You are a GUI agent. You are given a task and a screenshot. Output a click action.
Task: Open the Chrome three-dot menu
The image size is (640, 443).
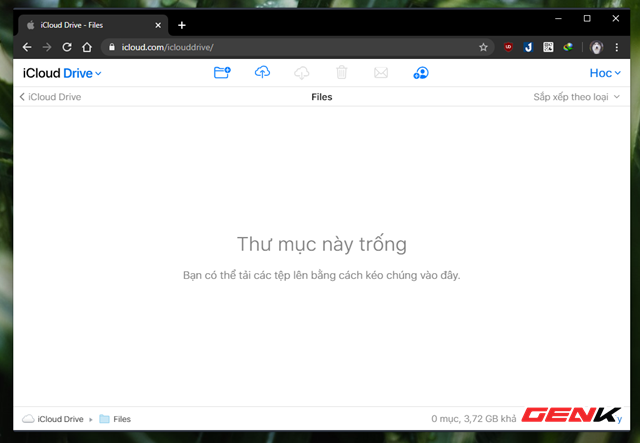click(x=617, y=47)
